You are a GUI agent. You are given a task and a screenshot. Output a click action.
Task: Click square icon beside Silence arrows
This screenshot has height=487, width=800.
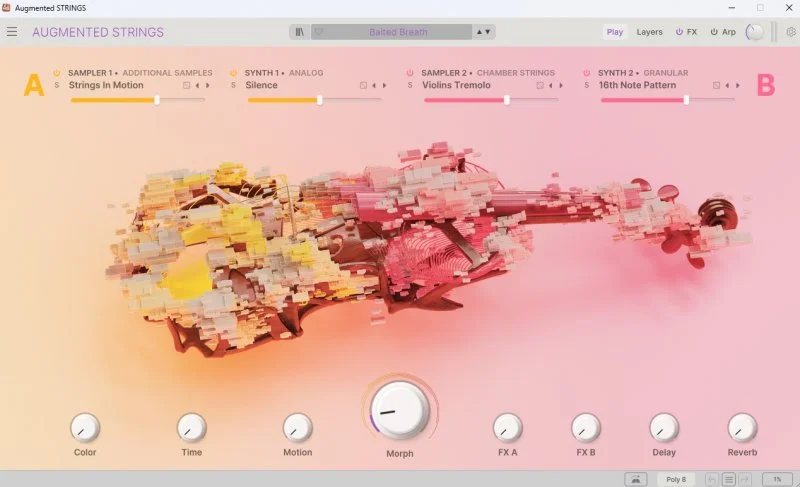pos(363,85)
